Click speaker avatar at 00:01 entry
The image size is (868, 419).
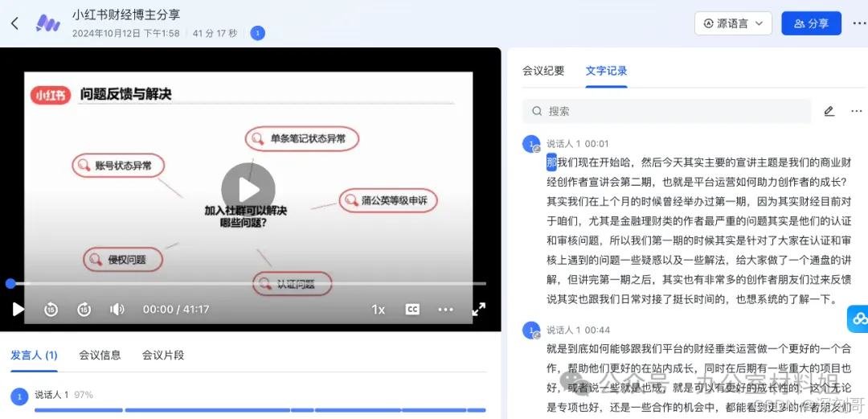(531, 144)
